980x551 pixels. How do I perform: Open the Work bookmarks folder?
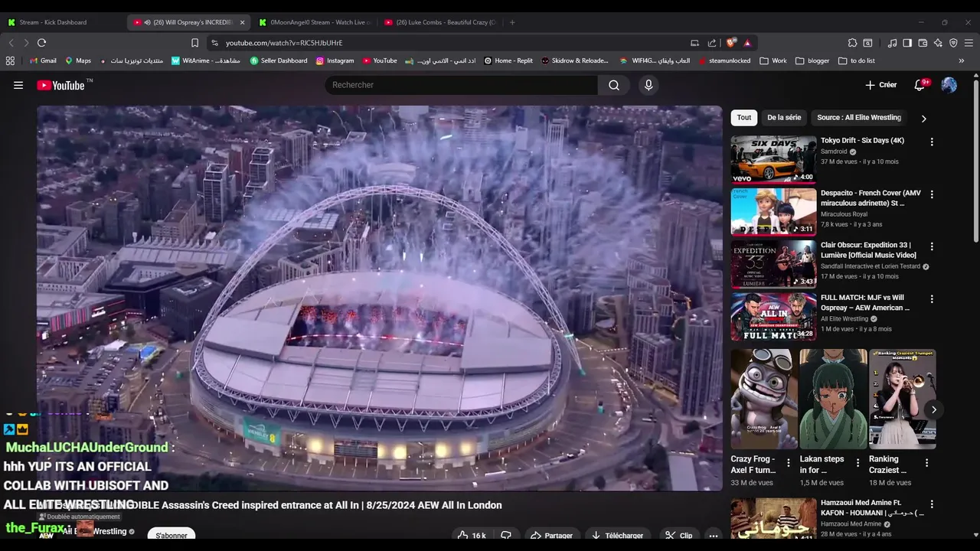pos(773,60)
